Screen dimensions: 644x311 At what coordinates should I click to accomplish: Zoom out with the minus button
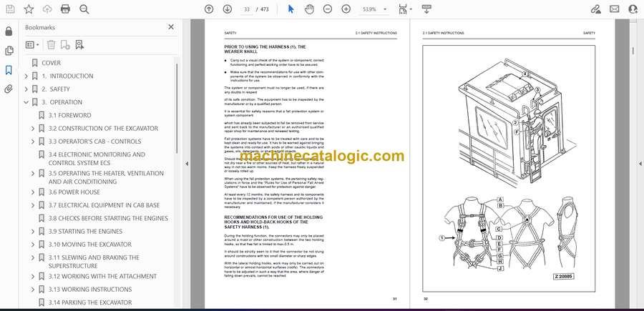pyautogui.click(x=328, y=9)
